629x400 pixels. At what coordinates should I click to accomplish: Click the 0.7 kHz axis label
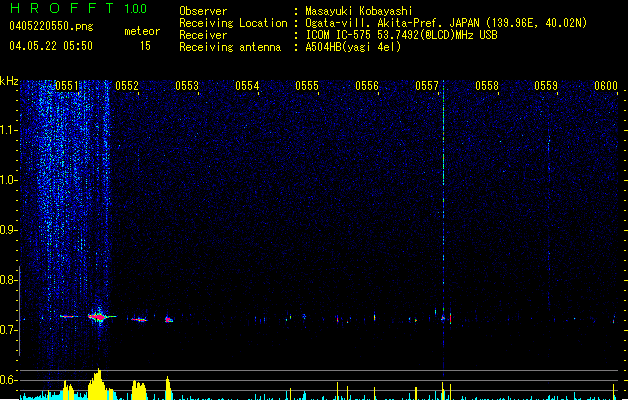pyautogui.click(x=9, y=330)
